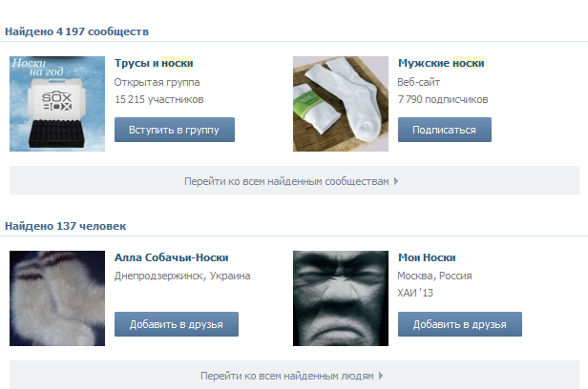Open the 'Трусы и носки' community link
This screenshot has height=389, width=588.
[154, 63]
